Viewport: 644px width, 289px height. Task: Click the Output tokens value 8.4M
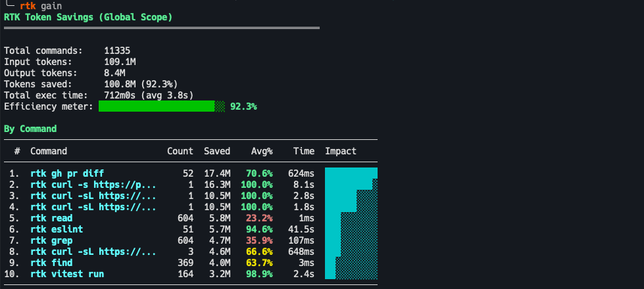click(114, 73)
